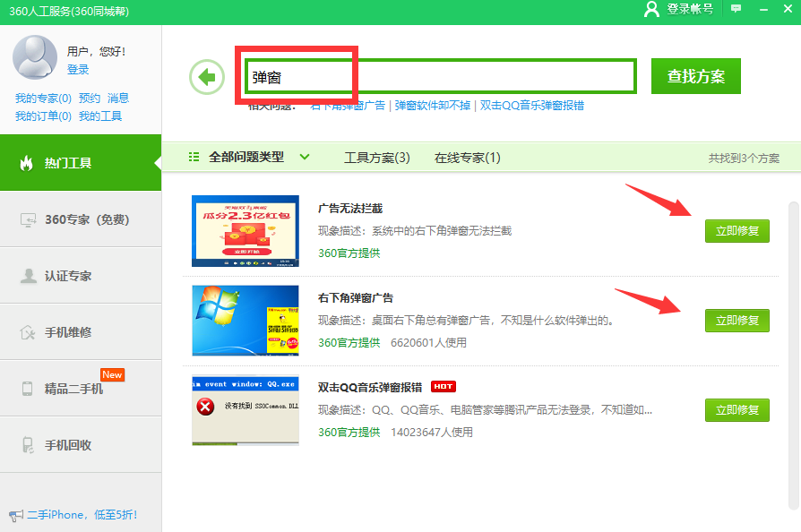
Task: Click description 系统中的右下角弹窗无法拦截
Action: tap(442, 231)
